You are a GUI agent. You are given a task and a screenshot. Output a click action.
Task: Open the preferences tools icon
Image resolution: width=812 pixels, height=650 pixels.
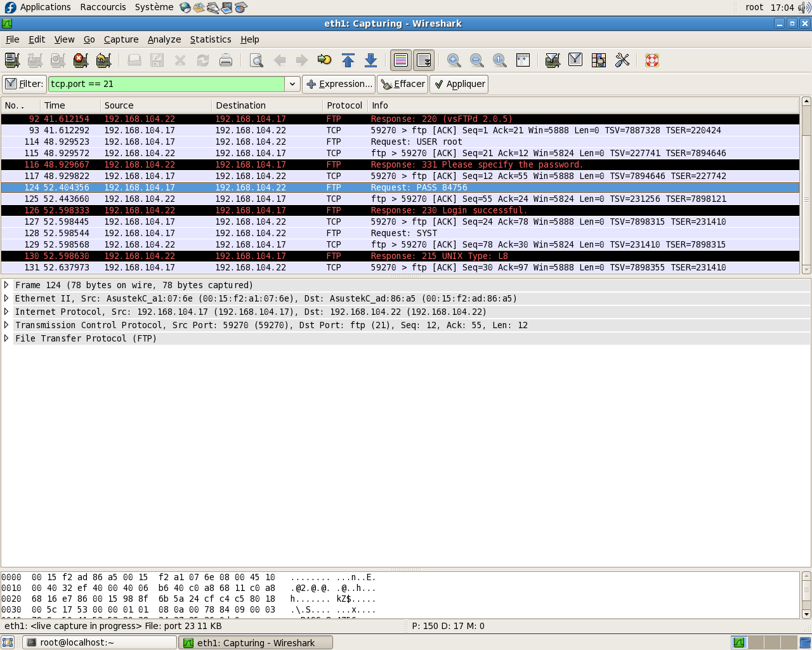click(622, 60)
